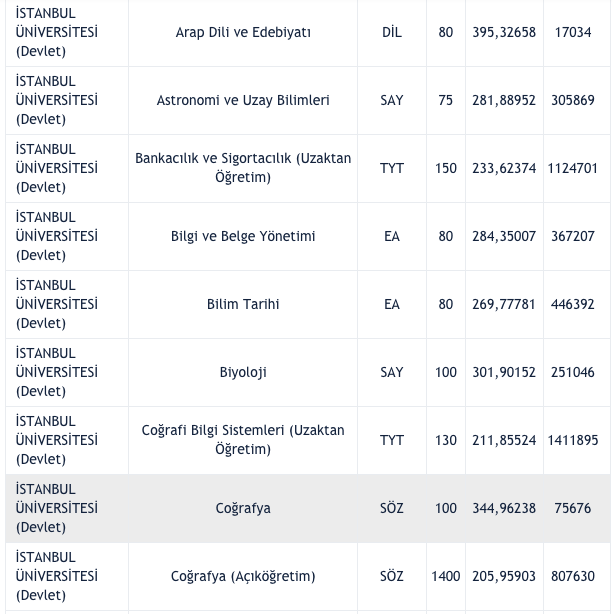Viewport: 612px width, 614px height.
Task: Click ranking value 17034
Action: (x=573, y=32)
